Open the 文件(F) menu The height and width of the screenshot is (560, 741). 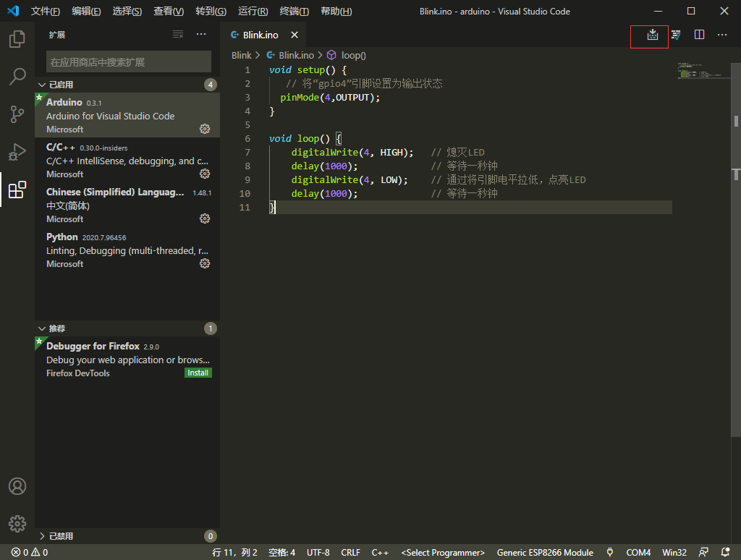tap(46, 11)
